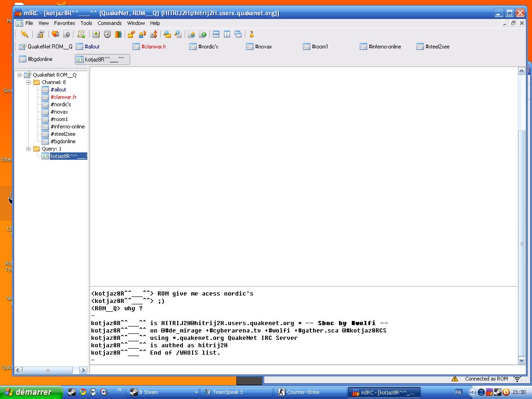Open the Colors icon with colored books
Screen dimensions: 532x399
coord(118,34)
